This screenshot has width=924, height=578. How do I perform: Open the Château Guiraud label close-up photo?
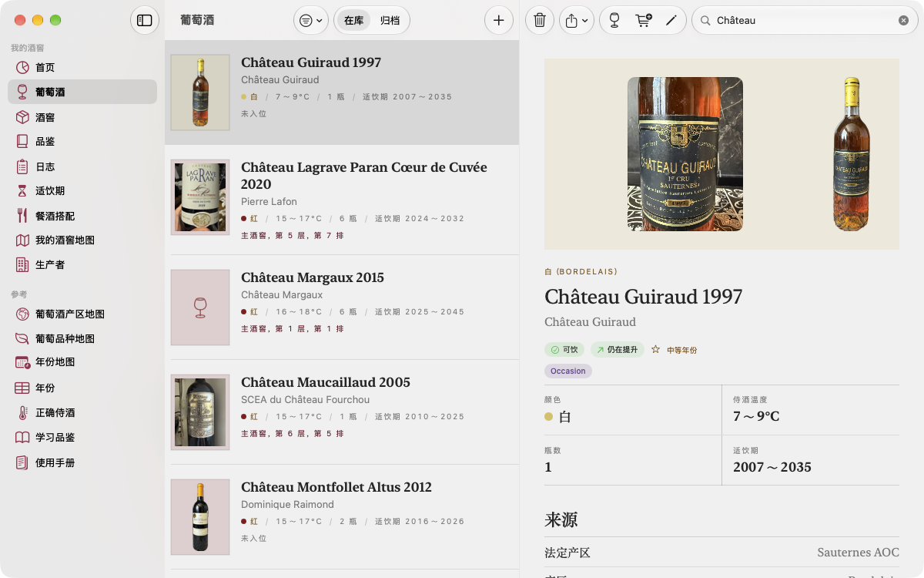point(685,154)
